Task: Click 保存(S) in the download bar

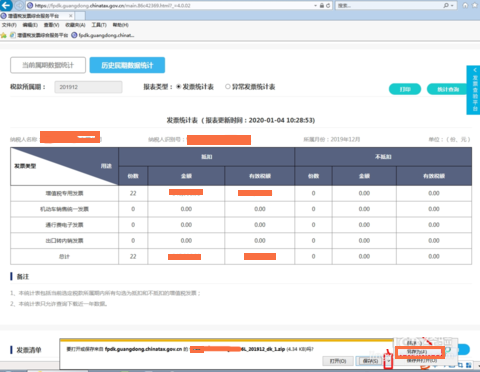Action: point(370,361)
